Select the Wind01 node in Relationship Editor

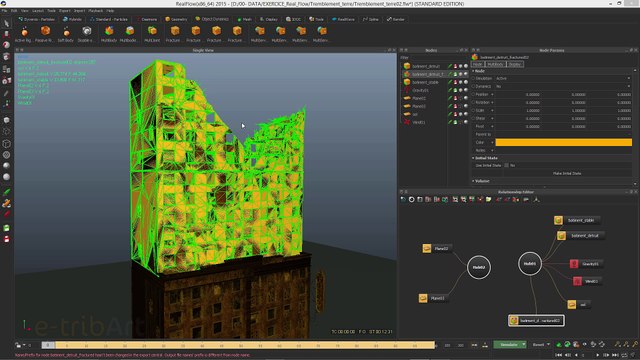click(587, 281)
